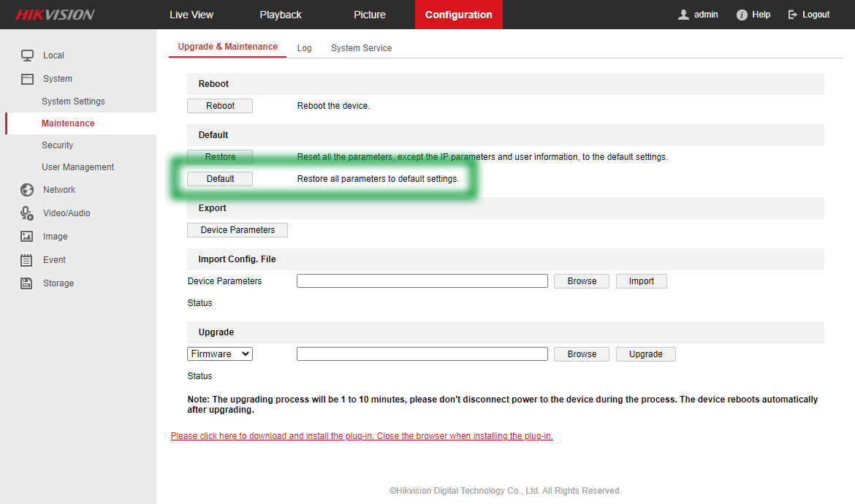Screen dimensions: 855x504
Task: Expand the Image sidebar section
Action: [55, 237]
